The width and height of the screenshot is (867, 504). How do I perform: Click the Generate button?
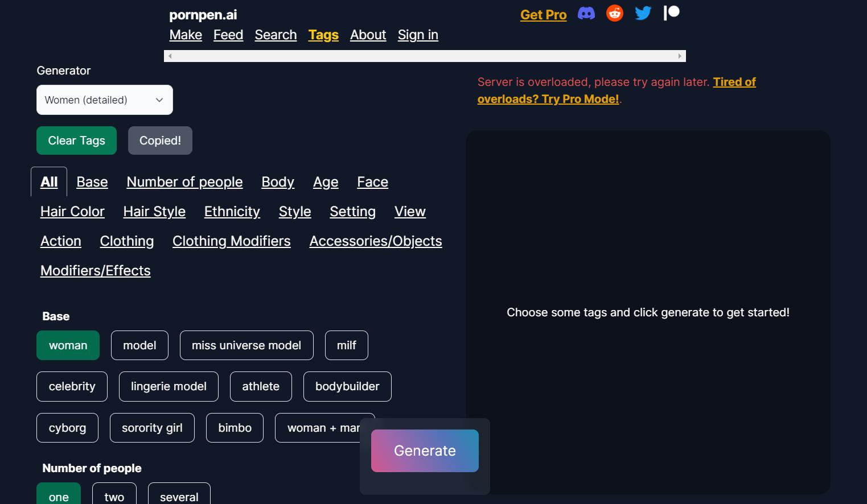point(425,451)
